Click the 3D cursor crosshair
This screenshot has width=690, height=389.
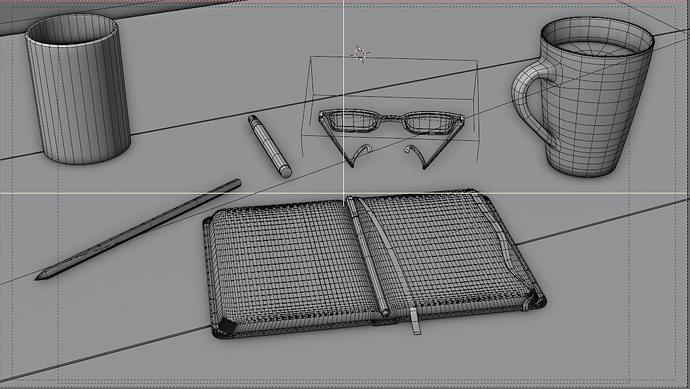360,54
